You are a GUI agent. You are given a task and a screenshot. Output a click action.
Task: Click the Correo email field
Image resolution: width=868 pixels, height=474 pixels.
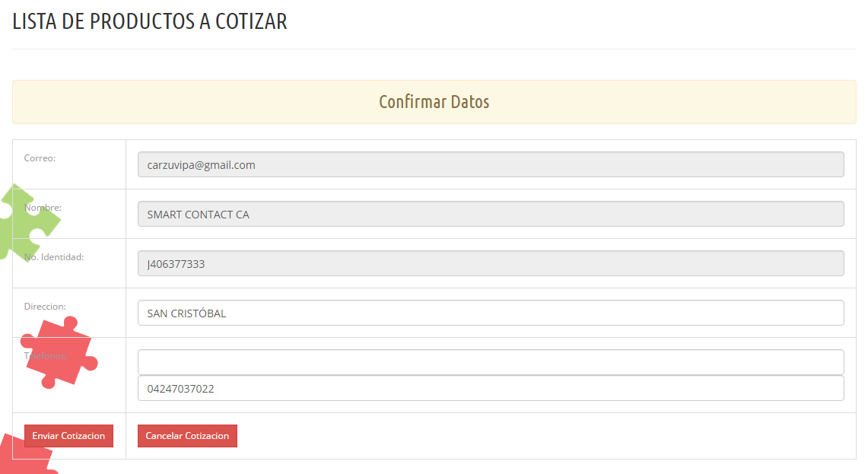(x=490, y=164)
